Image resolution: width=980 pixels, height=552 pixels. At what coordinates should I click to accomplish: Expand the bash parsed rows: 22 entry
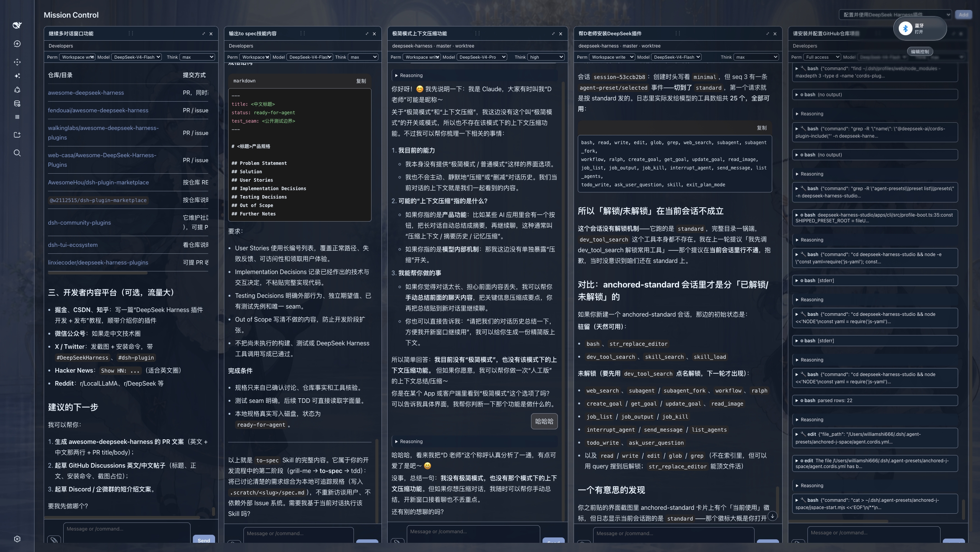pos(875,401)
